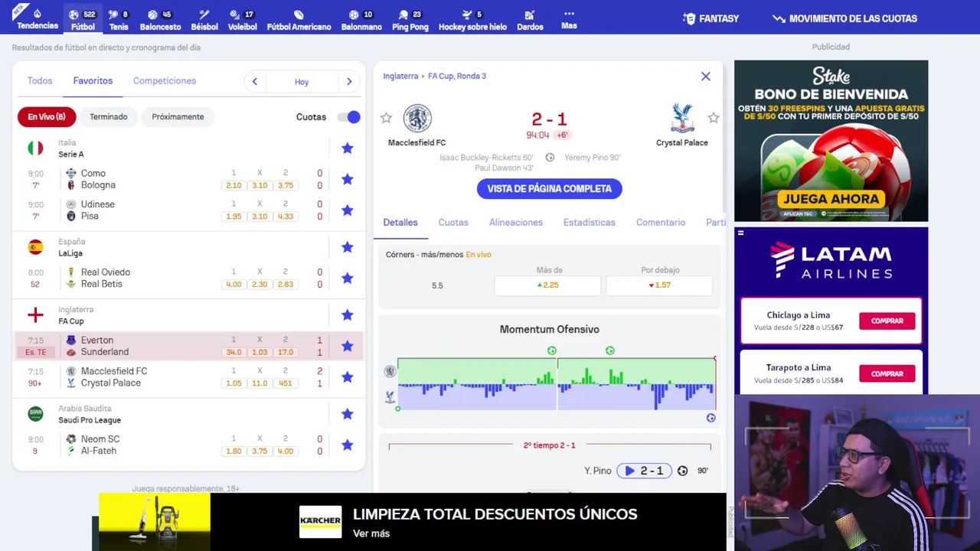This screenshot has width=980, height=551.
Task: Select Voleibol sport icon
Action: [242, 20]
